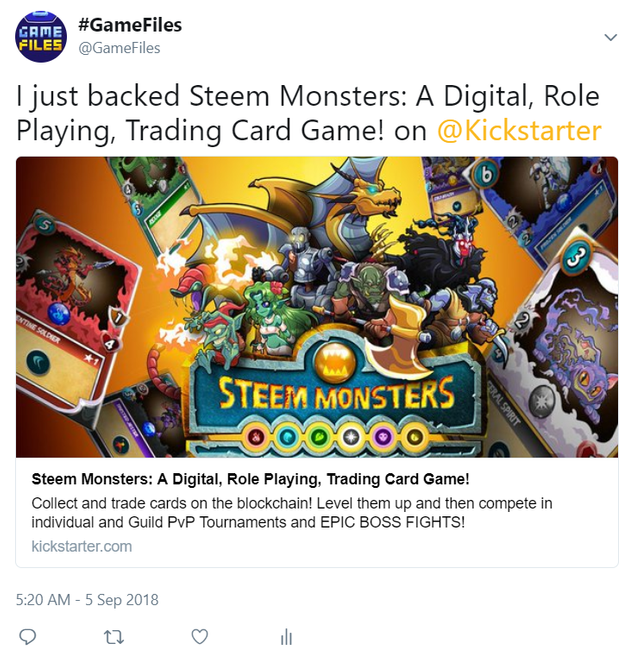Expand the tweet options chevron

tap(610, 38)
